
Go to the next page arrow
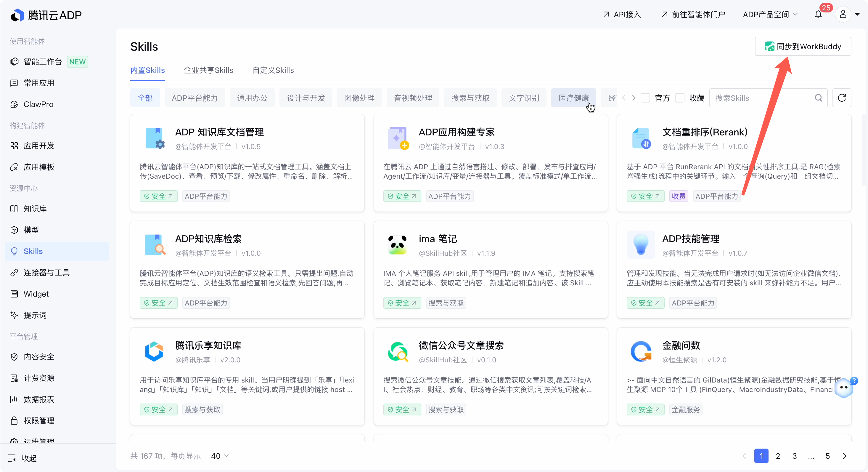coord(844,456)
